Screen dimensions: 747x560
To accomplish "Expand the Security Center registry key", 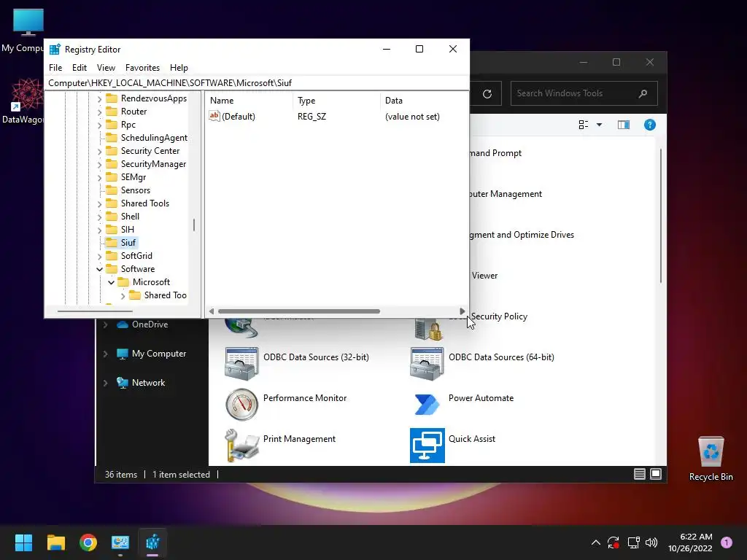I will click(99, 151).
